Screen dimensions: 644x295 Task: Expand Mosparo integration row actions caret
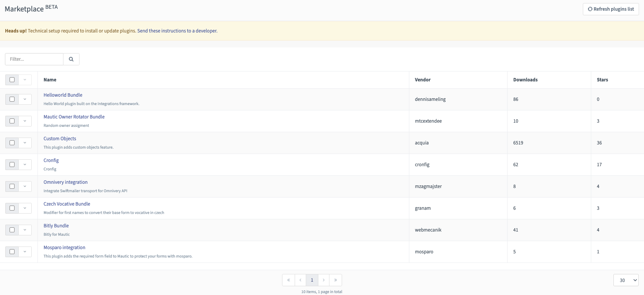click(25, 252)
